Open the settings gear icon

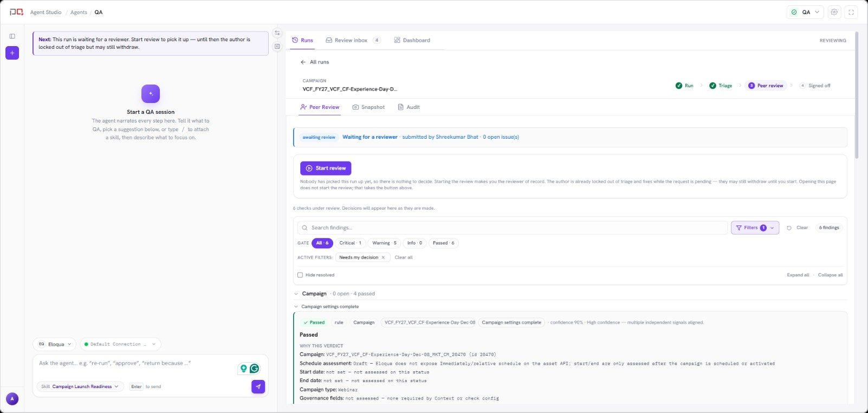click(x=834, y=12)
